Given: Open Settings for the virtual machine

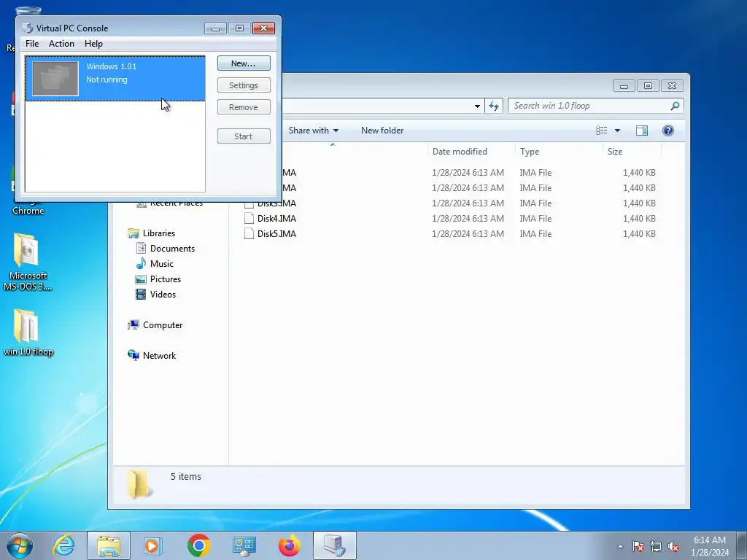Looking at the screenshot, I should point(244,85).
